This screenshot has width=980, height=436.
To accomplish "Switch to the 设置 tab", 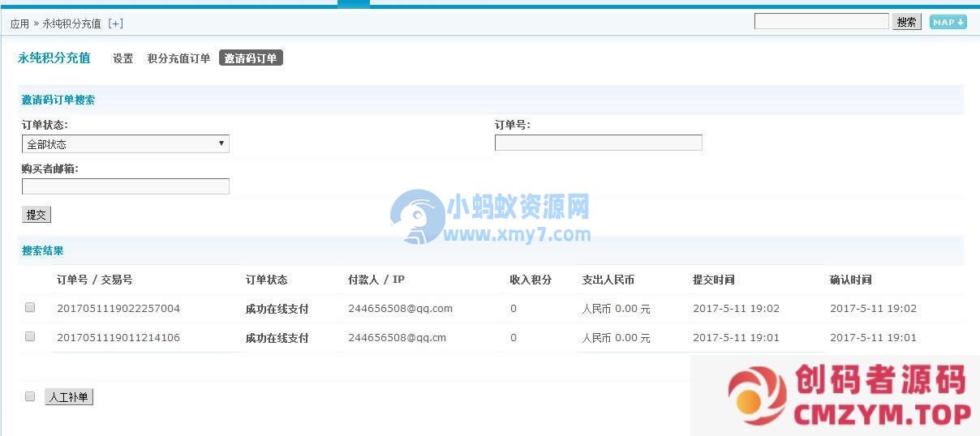I will pyautogui.click(x=122, y=58).
